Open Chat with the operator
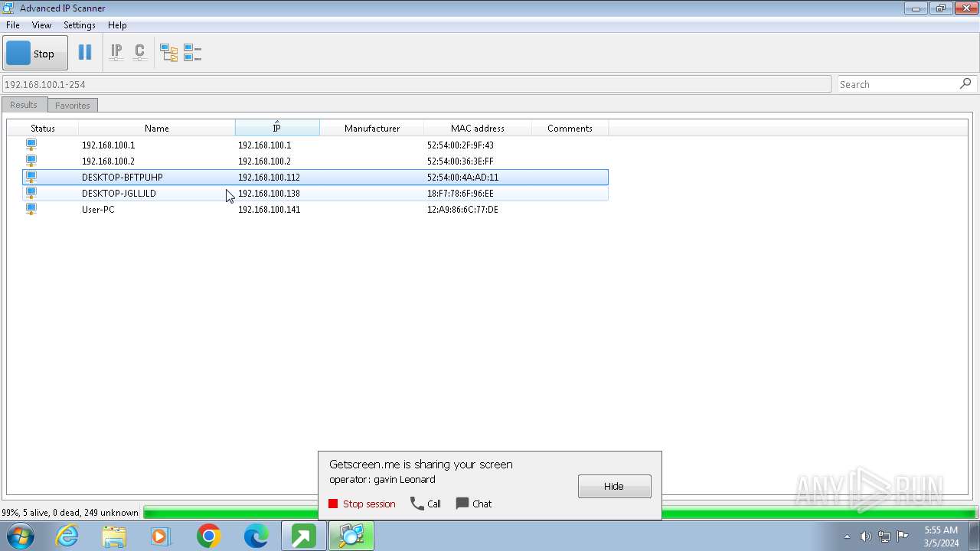This screenshot has height=551, width=980. [474, 504]
